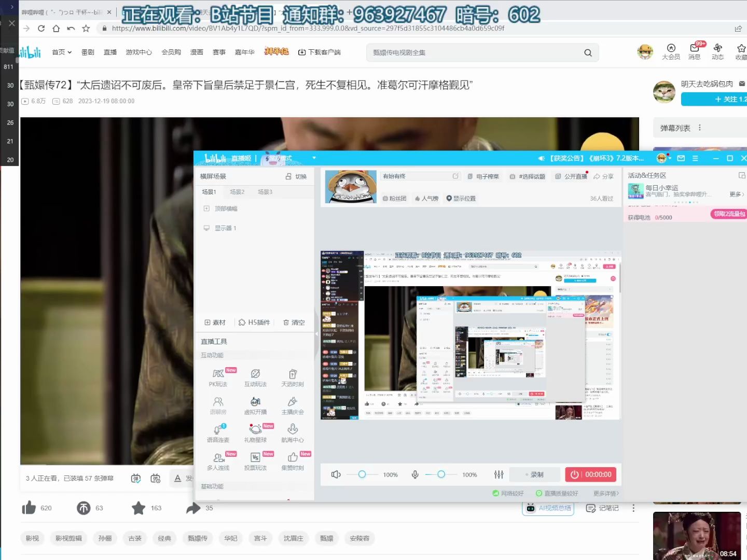Open the 礼物星球 tool
The image size is (747, 560).
255,433
